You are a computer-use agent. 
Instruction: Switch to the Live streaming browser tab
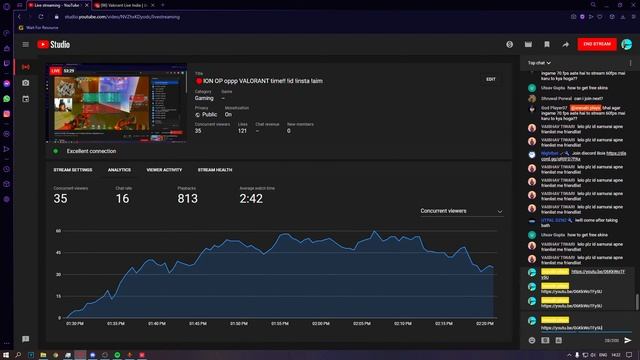(57, 5)
